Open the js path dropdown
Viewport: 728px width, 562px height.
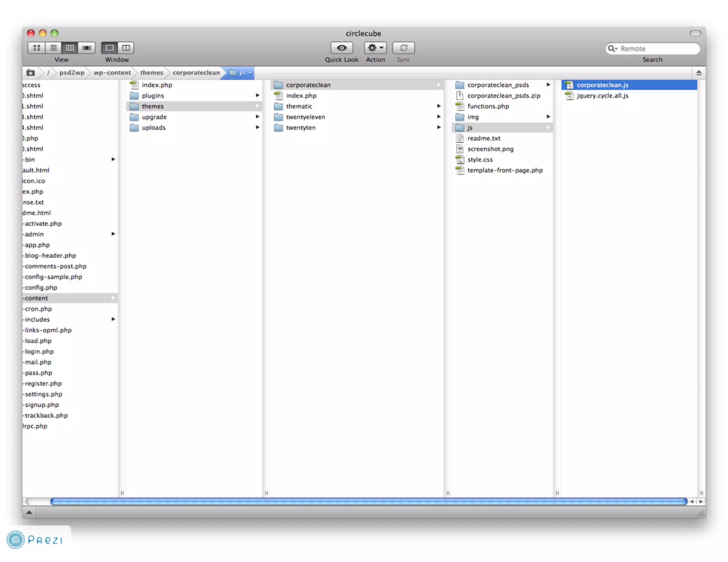tap(250, 73)
